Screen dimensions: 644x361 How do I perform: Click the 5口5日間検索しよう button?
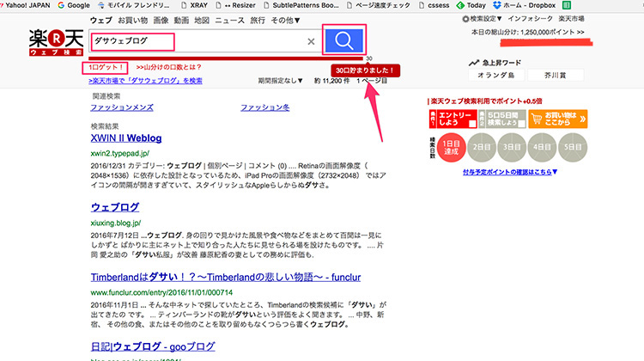(x=502, y=119)
